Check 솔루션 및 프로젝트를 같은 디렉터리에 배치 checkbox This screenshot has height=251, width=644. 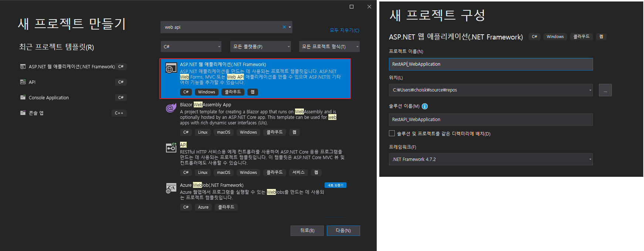click(x=392, y=133)
